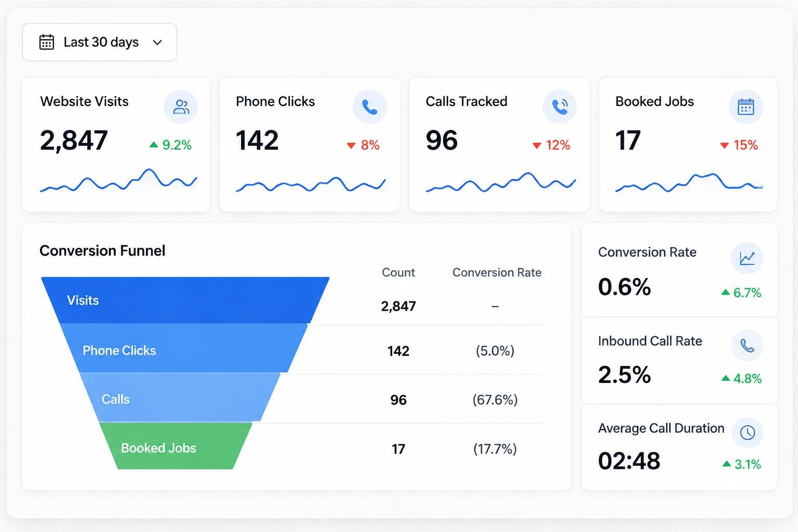798x532 pixels.
Task: Click the Count column header
Action: 398,273
